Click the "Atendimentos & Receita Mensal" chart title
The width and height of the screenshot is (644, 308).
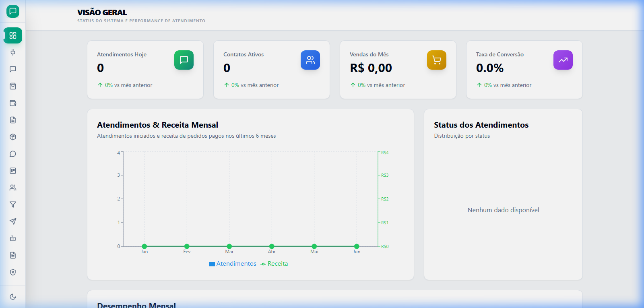[x=157, y=125]
